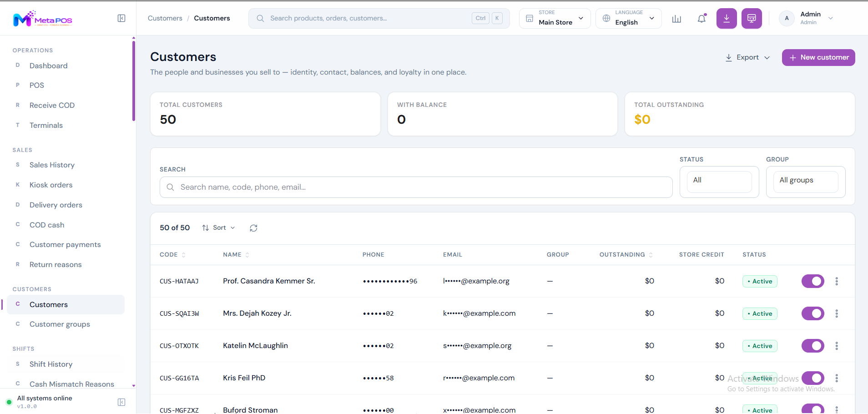Click the Ctrl shortcut key badge
This screenshot has height=414, width=868.
pyautogui.click(x=480, y=18)
